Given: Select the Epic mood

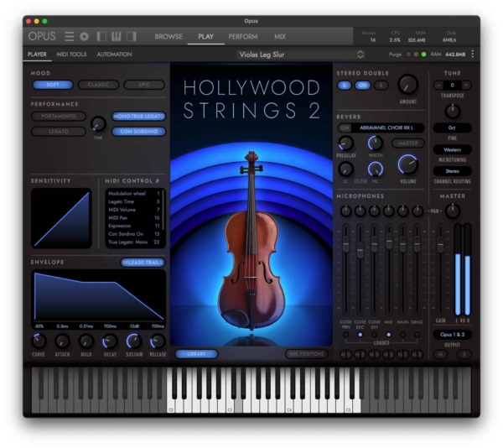Looking at the screenshot, I should (x=144, y=85).
